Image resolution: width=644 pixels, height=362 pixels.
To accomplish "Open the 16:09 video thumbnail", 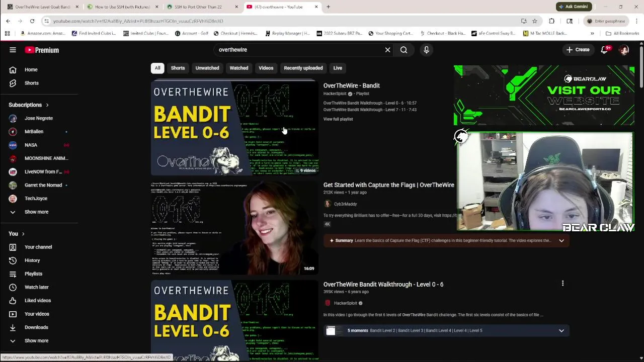I will pyautogui.click(x=234, y=227).
